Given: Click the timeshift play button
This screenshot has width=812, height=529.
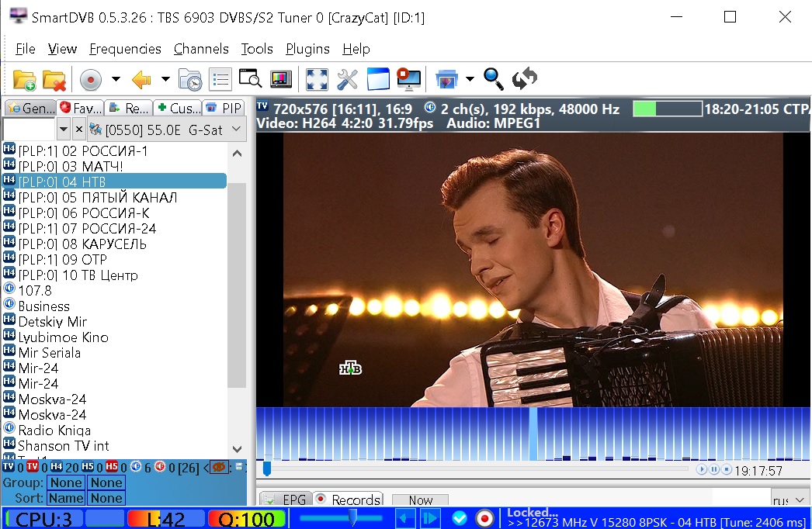Looking at the screenshot, I should pos(701,469).
